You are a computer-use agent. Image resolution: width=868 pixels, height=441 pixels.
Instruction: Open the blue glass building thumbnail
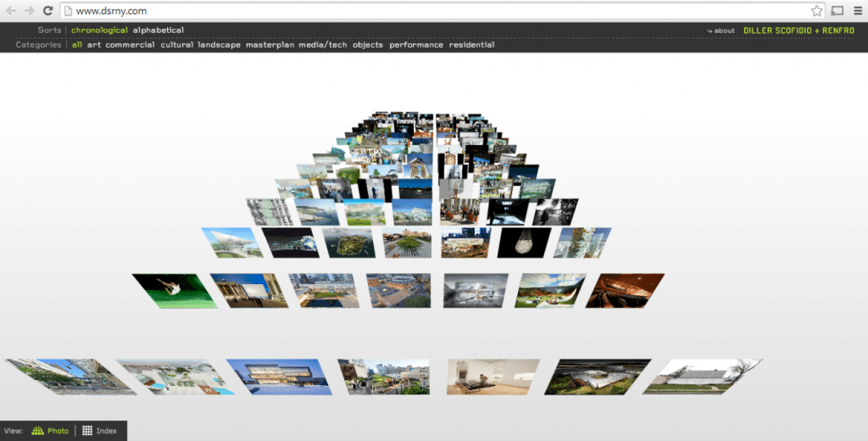click(x=276, y=377)
